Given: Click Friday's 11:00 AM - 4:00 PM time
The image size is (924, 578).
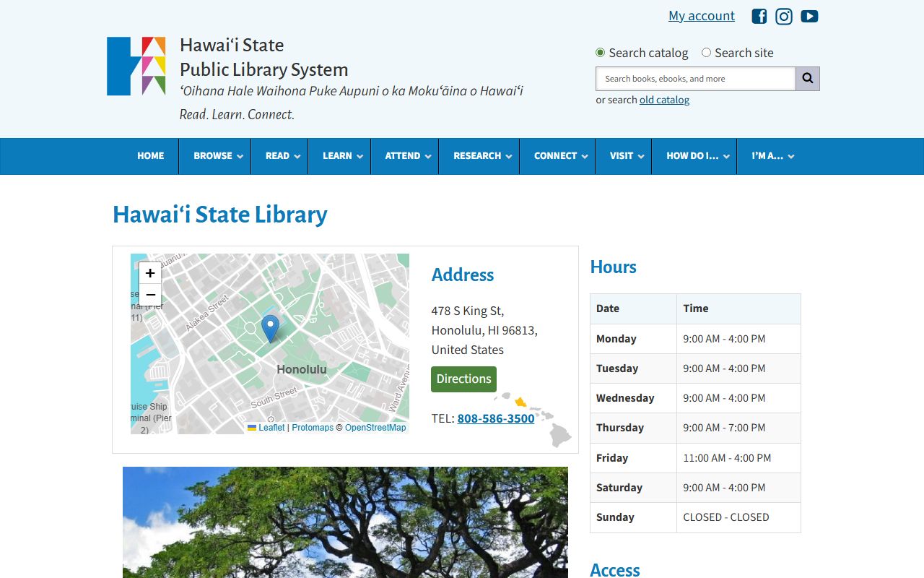Looking at the screenshot, I should (727, 458).
